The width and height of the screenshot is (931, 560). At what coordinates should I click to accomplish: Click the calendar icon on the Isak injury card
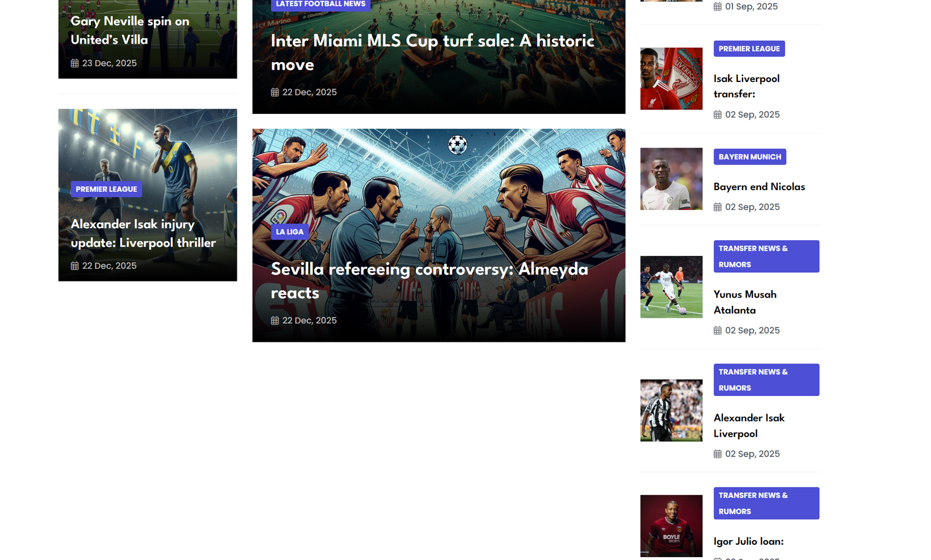74,266
